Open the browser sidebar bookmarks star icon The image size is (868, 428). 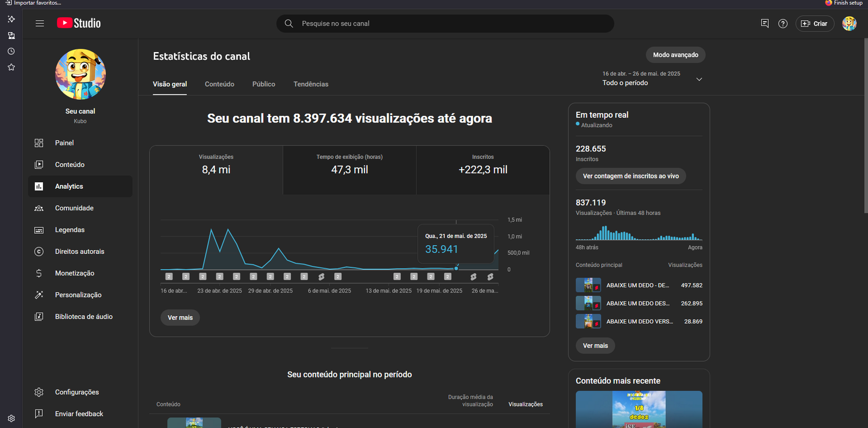[x=11, y=67]
